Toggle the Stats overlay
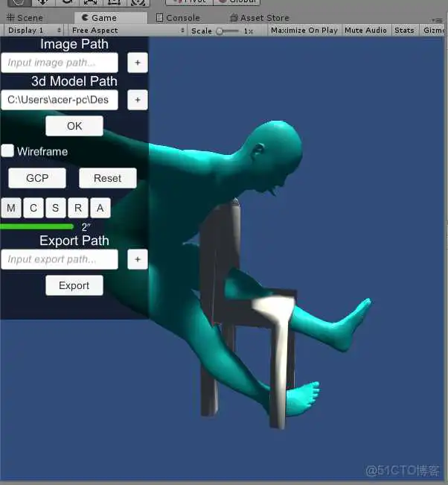 [404, 31]
